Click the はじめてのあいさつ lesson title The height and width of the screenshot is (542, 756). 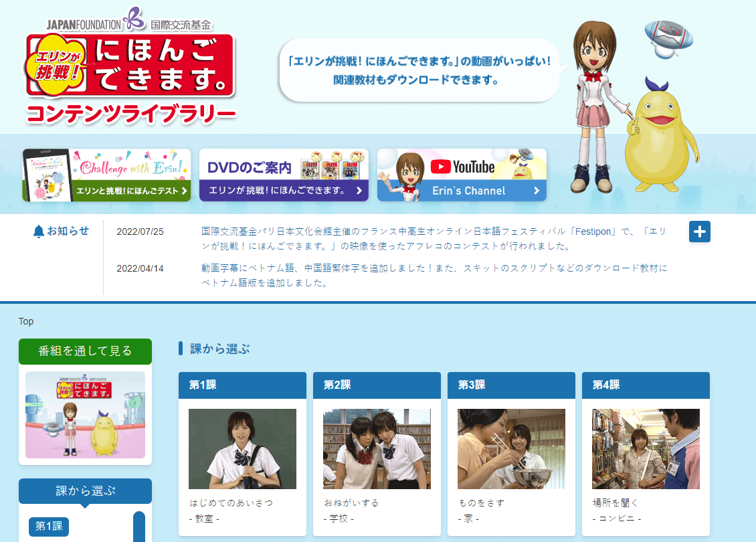coord(231,503)
